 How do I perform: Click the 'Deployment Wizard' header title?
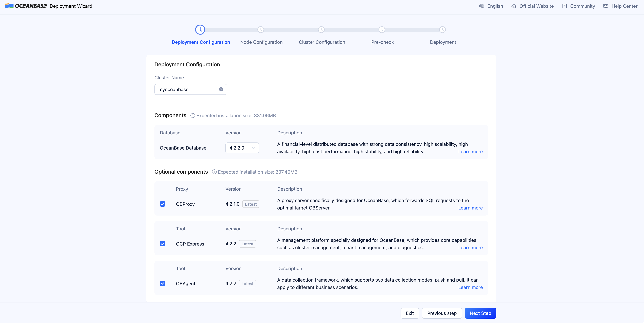tap(71, 6)
